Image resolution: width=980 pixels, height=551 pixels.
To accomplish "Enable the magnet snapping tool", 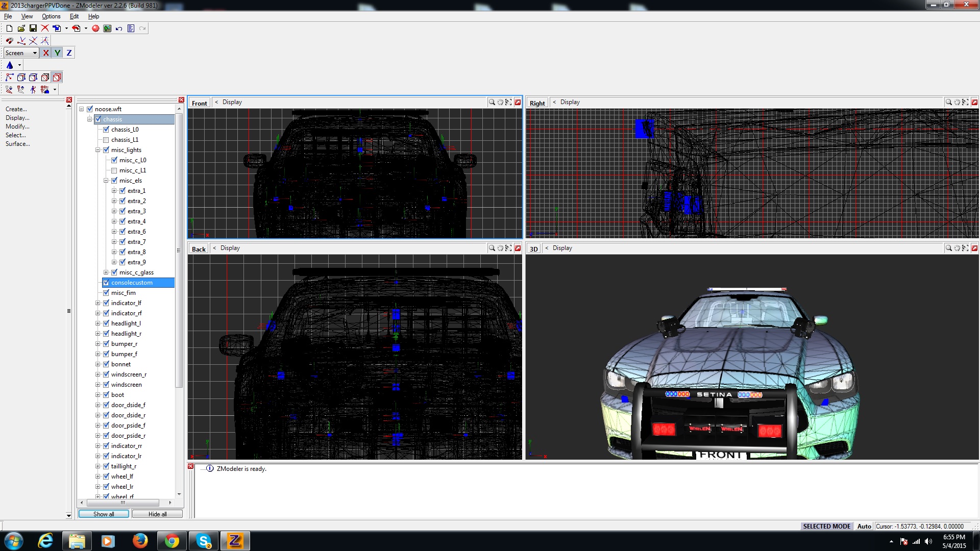I will [x=9, y=41].
